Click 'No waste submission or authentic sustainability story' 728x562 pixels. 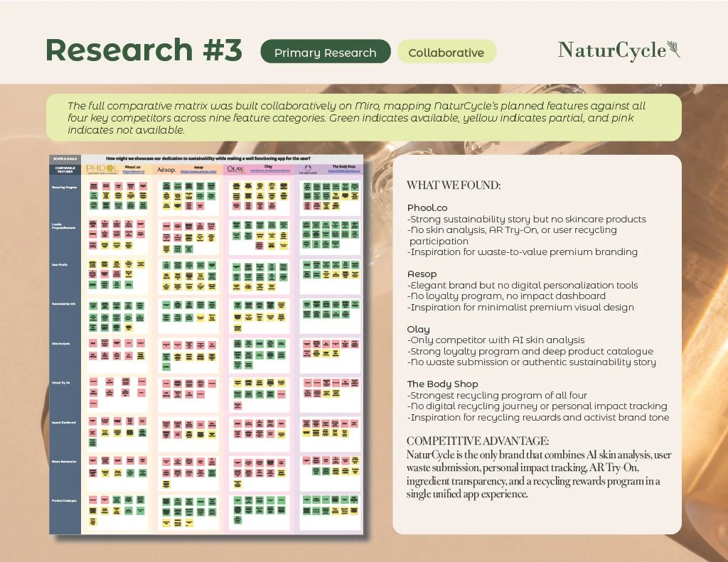tap(532, 362)
